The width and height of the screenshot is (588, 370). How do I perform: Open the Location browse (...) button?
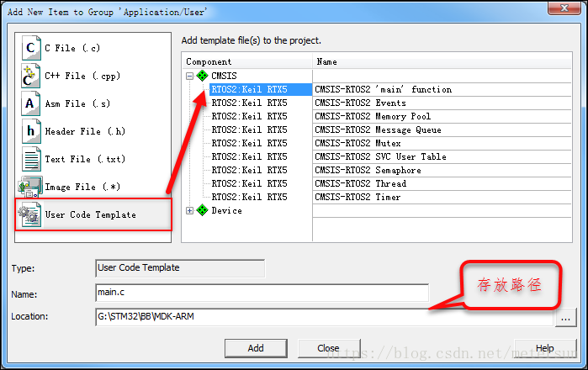(565, 318)
